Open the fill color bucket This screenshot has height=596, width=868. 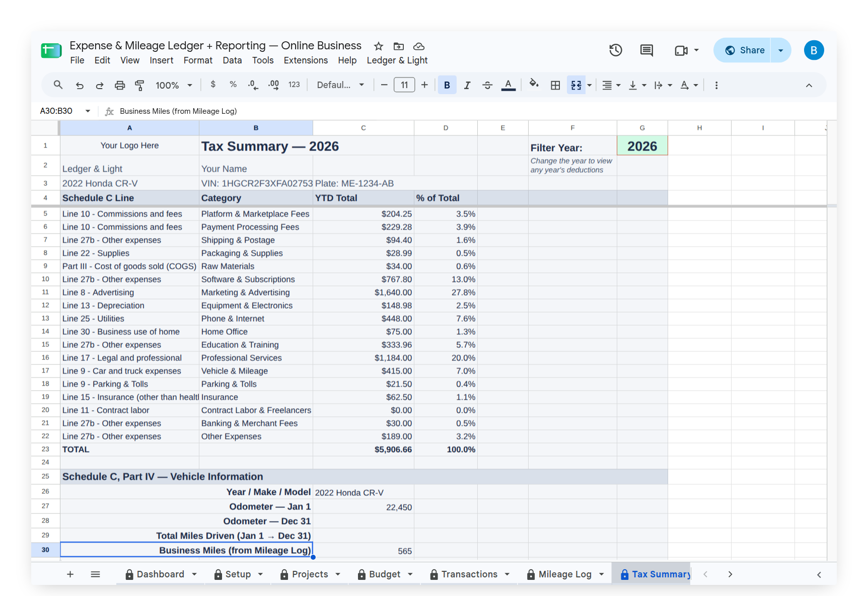(x=534, y=84)
